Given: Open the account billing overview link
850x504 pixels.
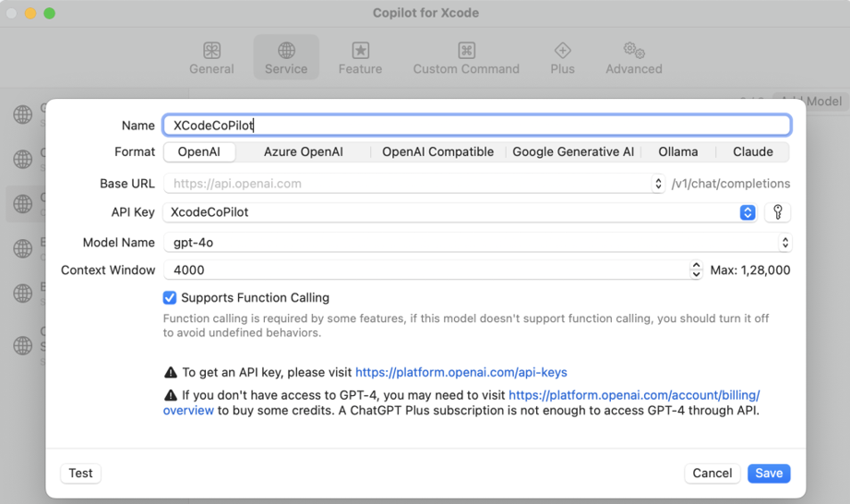Looking at the screenshot, I should coord(634,395).
